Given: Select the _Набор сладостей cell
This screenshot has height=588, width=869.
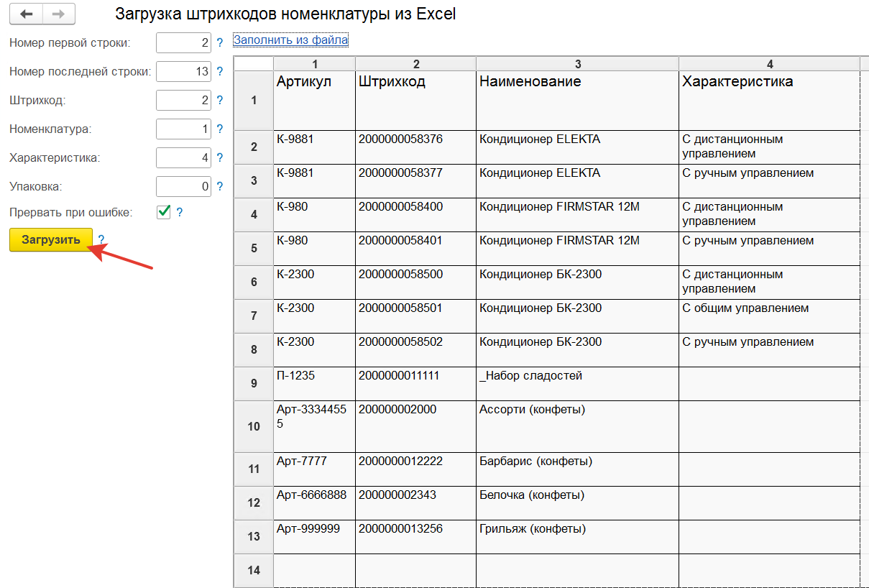Looking at the screenshot, I should [578, 384].
